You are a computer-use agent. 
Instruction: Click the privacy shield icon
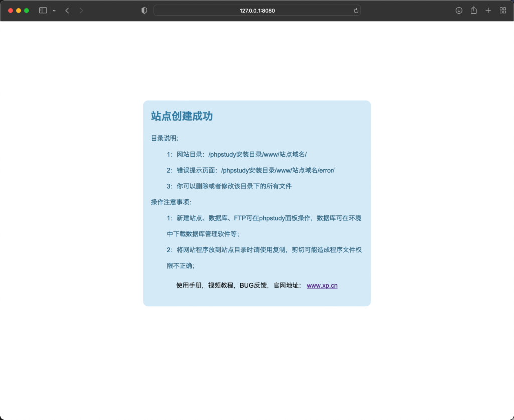pos(144,10)
